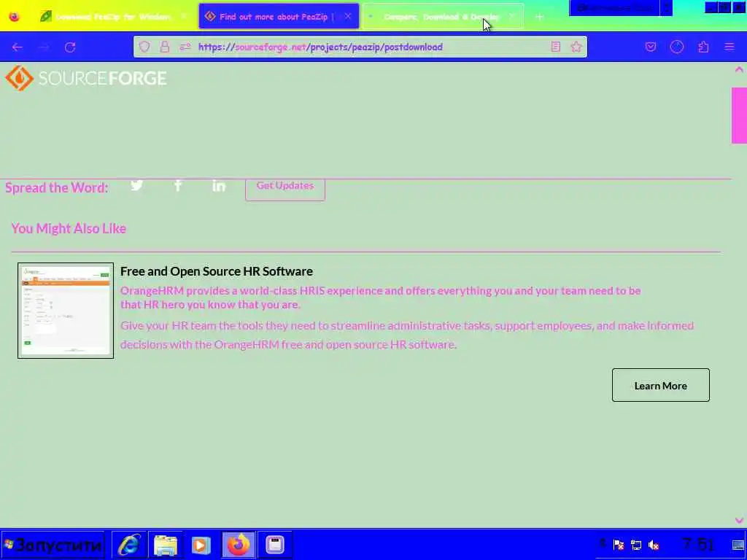
Task: Reload the current page
Action: [x=70, y=47]
